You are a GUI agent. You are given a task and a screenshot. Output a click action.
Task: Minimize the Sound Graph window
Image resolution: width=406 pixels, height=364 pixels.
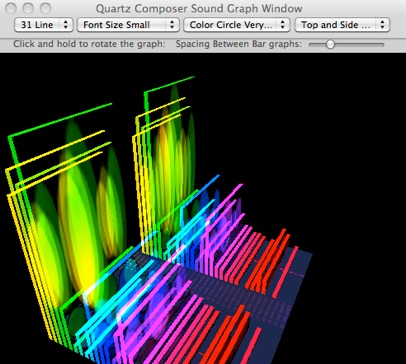[29, 8]
